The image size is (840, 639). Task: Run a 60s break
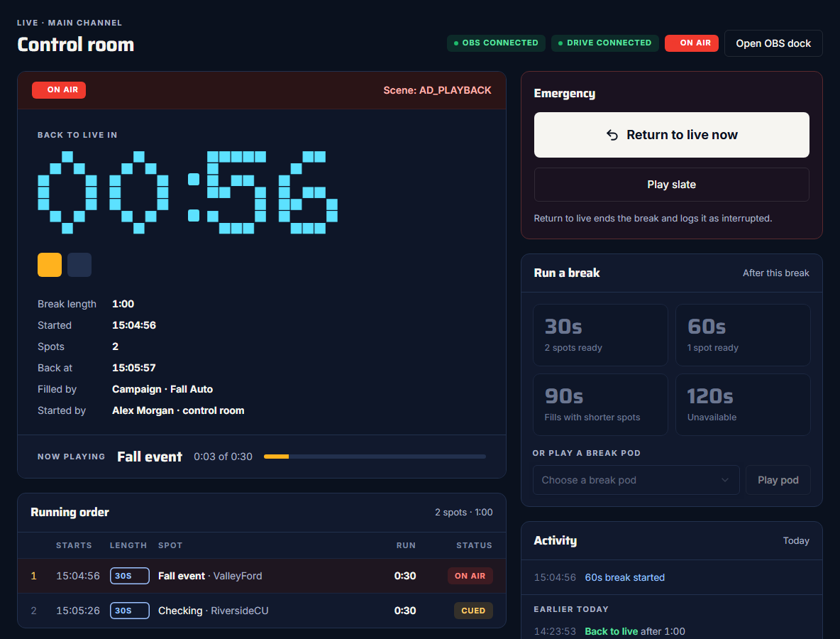pos(743,335)
